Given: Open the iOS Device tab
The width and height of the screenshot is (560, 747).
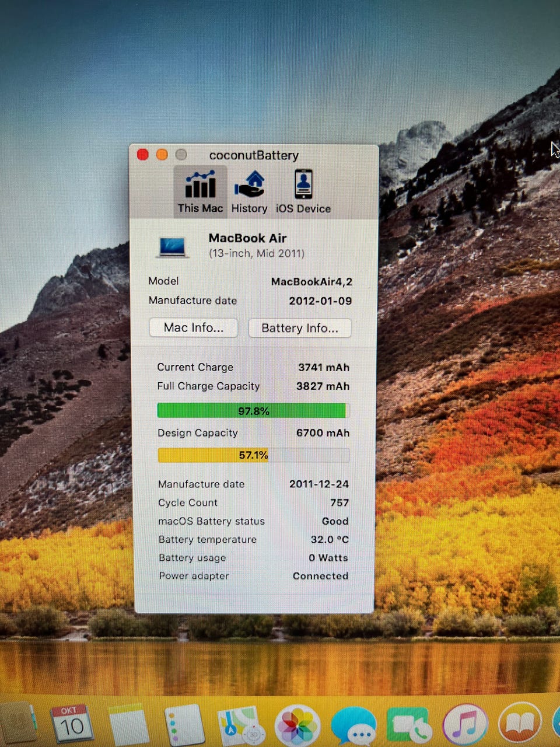Looking at the screenshot, I should [x=303, y=191].
